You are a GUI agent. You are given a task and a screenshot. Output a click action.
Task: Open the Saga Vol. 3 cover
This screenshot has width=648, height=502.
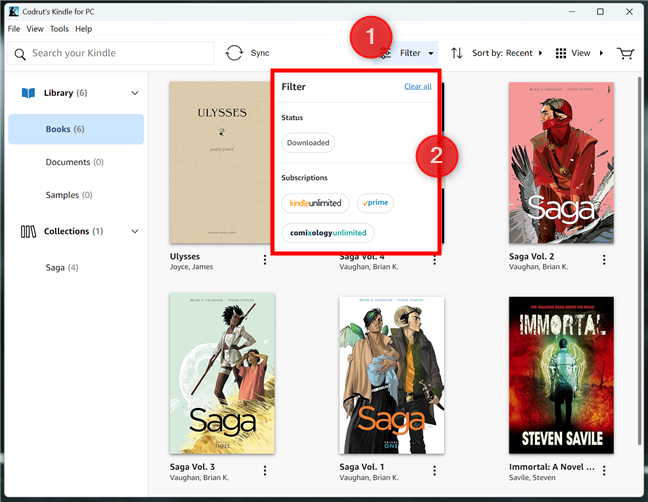pyautogui.click(x=222, y=374)
